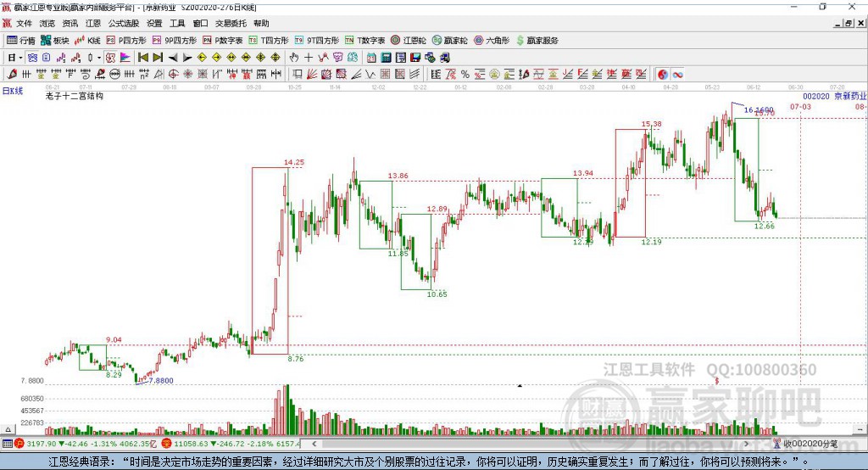Select the zigzag wave line tool

[x=370, y=75]
